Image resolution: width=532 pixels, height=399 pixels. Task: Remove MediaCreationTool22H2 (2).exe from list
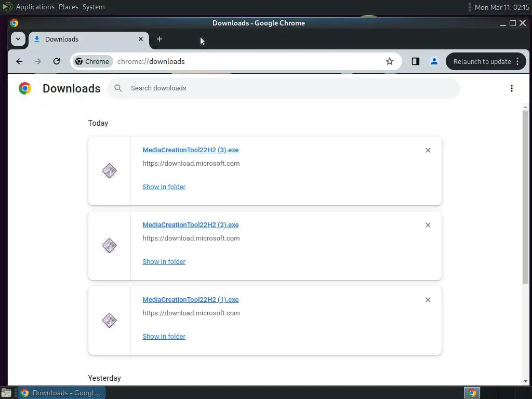(428, 225)
